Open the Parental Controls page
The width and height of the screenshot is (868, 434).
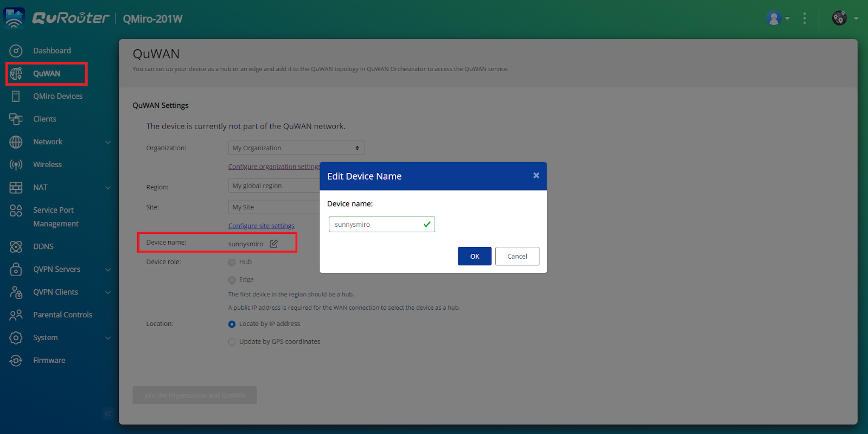63,315
